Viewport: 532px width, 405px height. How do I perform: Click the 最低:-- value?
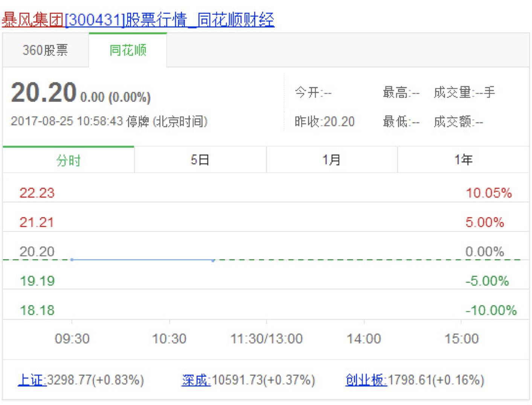pos(401,121)
